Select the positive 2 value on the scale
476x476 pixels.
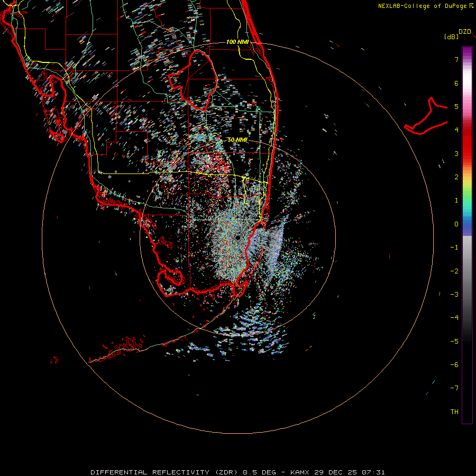(x=456, y=177)
